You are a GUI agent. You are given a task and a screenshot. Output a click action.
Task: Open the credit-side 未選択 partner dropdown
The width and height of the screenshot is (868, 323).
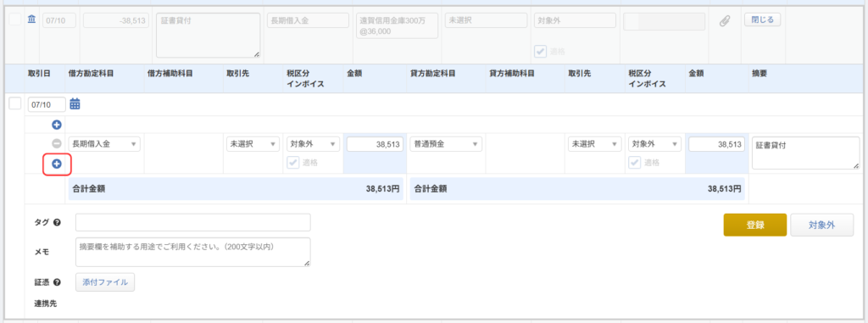click(x=594, y=144)
